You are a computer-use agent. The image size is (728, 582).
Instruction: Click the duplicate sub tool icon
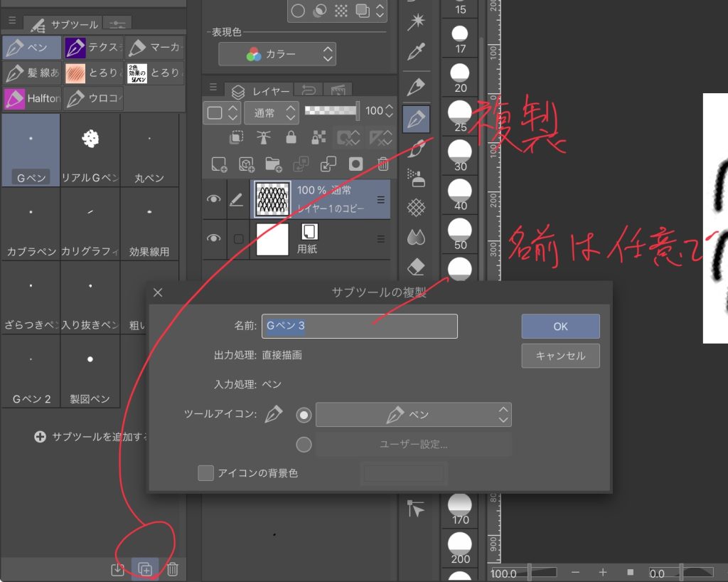pos(144,569)
